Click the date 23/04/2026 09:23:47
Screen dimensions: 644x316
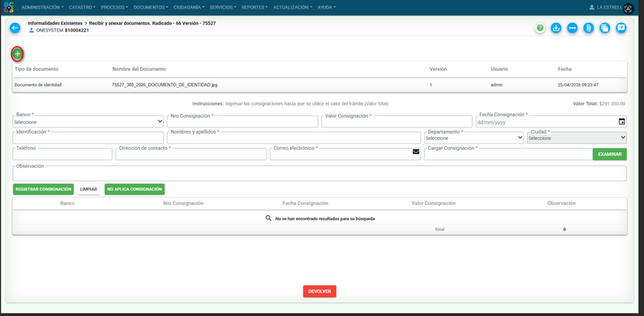coord(578,85)
